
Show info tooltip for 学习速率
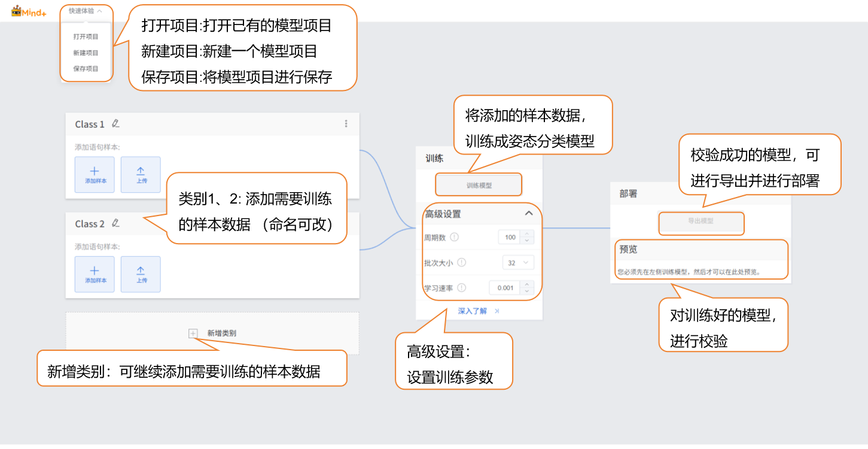(x=461, y=287)
